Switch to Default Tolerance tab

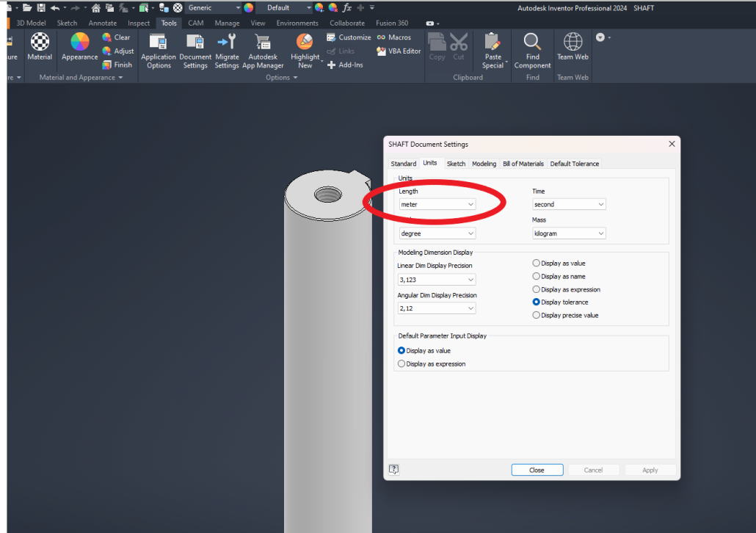click(x=575, y=164)
